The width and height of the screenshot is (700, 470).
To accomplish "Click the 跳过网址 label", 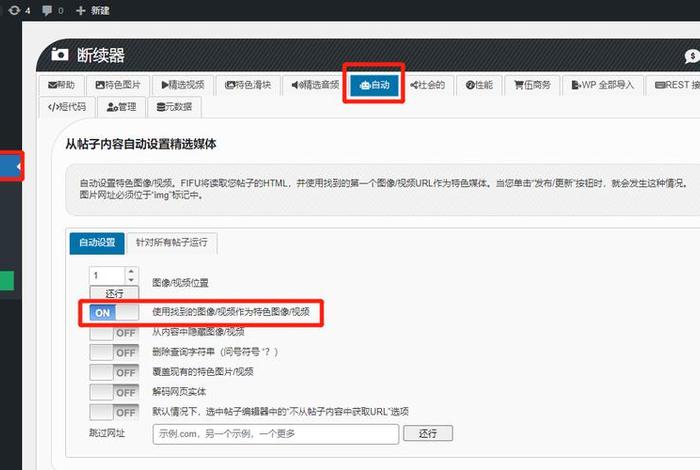I will (107, 433).
